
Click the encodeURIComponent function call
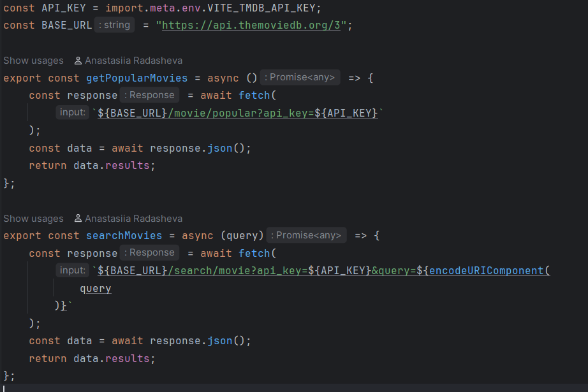pyautogui.click(x=486, y=271)
